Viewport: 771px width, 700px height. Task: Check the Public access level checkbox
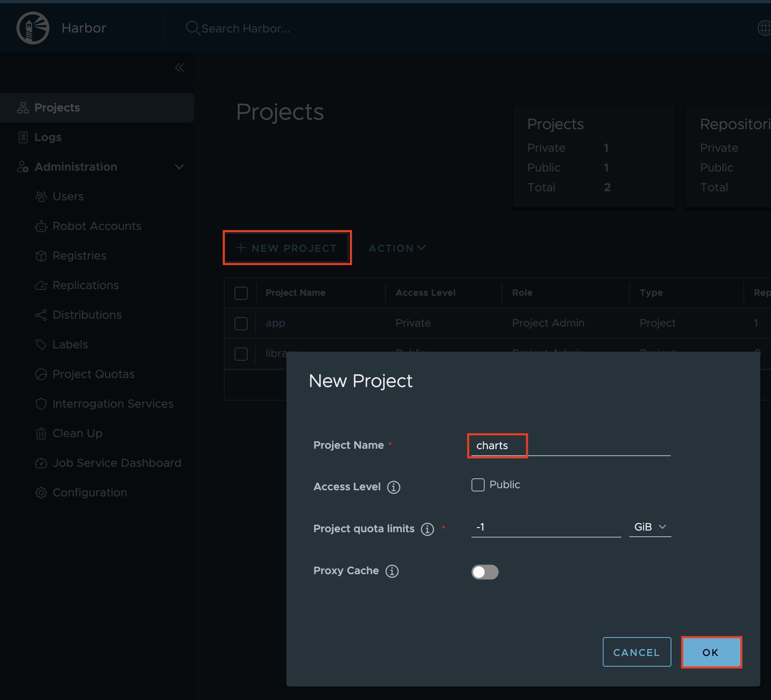click(x=478, y=485)
